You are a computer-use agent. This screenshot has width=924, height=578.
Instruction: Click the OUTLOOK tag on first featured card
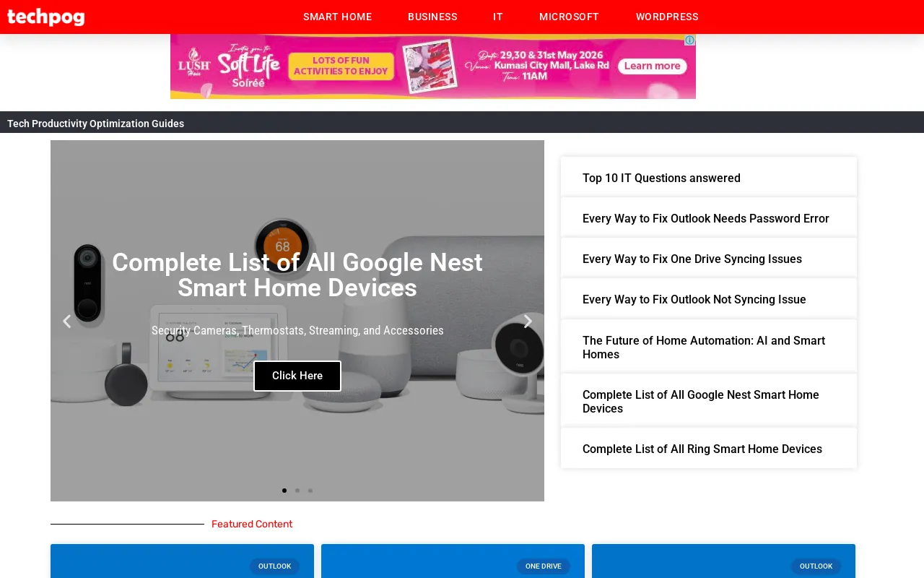(x=274, y=566)
